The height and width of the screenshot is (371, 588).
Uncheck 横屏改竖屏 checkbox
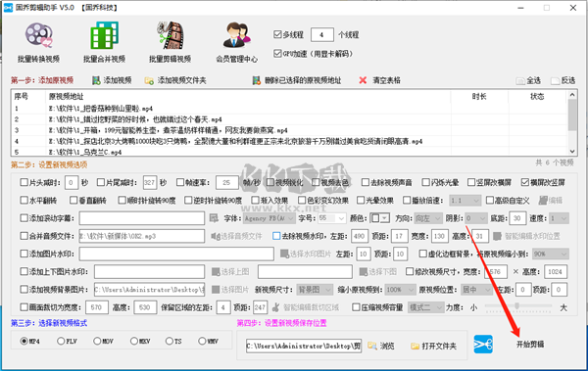pyautogui.click(x=525, y=182)
